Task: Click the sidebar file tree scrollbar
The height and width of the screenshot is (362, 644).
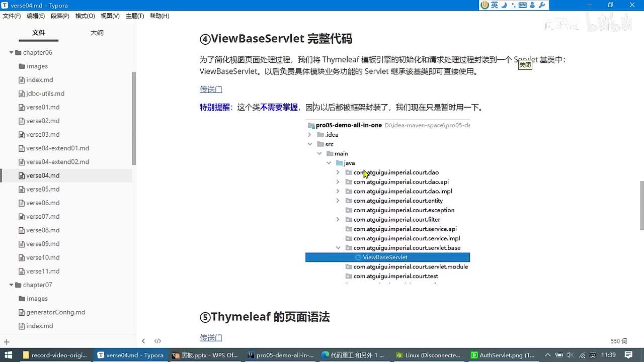Action: 134,118
